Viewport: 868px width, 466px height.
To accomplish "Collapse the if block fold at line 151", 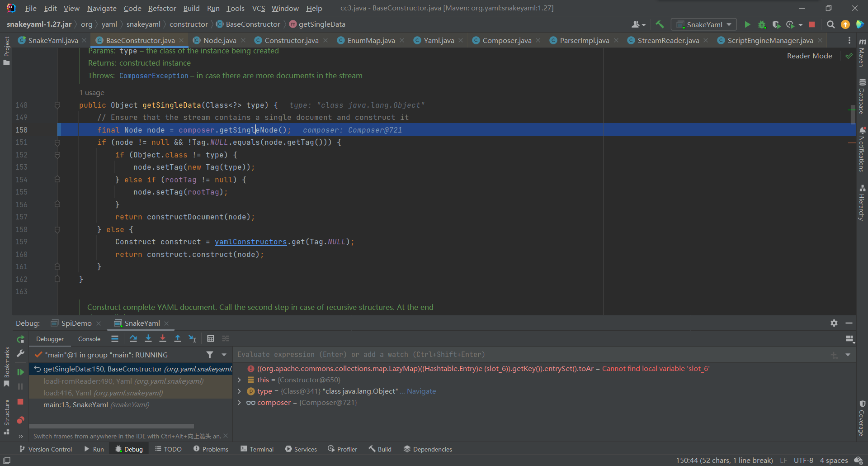I will point(57,142).
